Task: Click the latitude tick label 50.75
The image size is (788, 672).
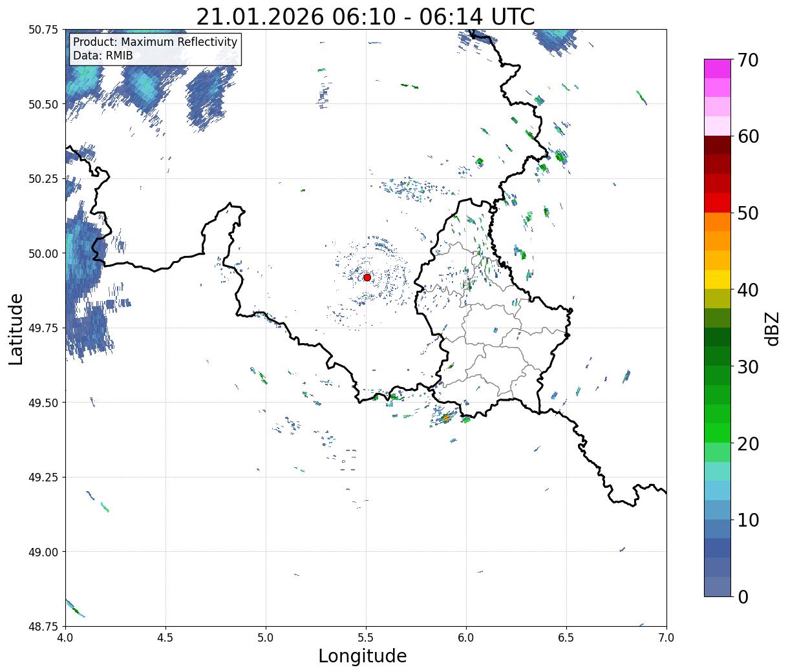Action: point(43,30)
